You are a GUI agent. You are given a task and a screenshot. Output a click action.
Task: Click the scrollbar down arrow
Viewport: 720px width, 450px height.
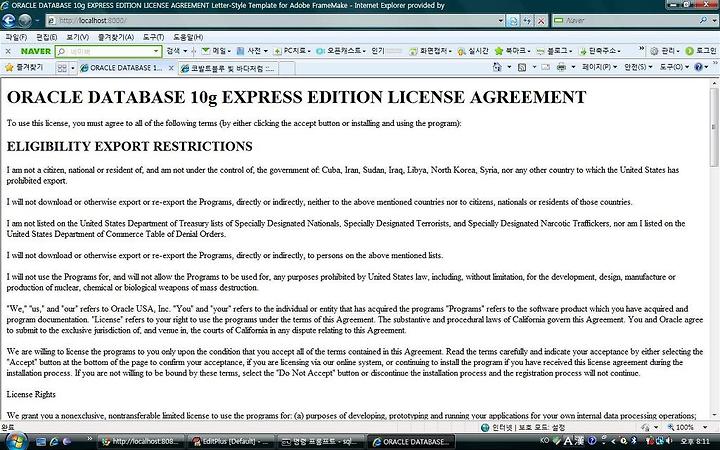(x=714, y=415)
